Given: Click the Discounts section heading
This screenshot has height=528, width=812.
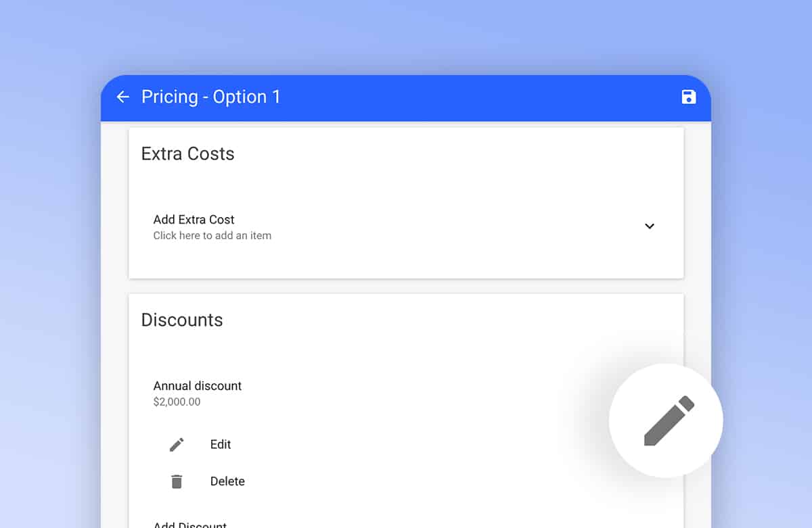Looking at the screenshot, I should (x=182, y=320).
